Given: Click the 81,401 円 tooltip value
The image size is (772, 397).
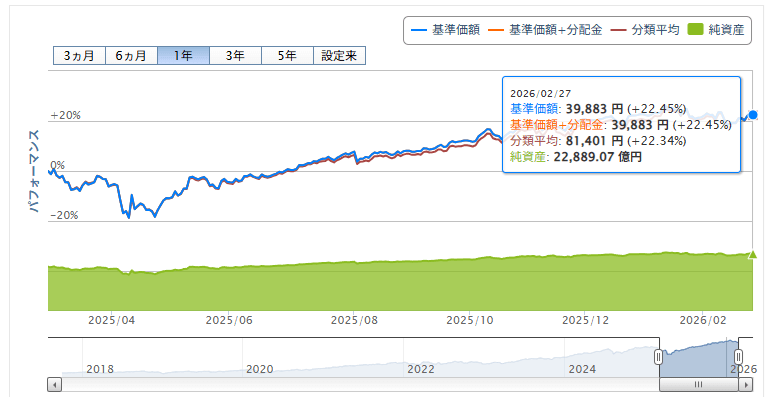Looking at the screenshot, I should 594,141.
